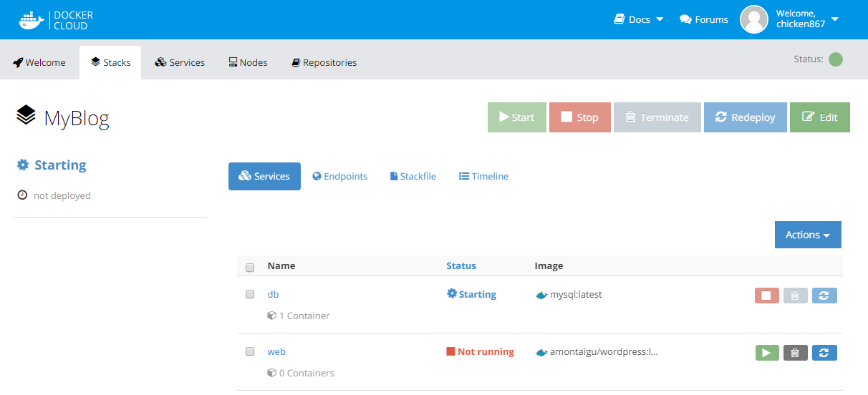The image size is (868, 395).
Task: Open the db service link
Action: [x=273, y=294]
